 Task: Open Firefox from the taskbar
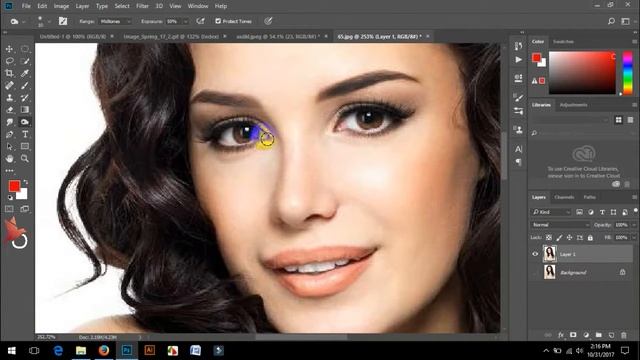[104, 351]
